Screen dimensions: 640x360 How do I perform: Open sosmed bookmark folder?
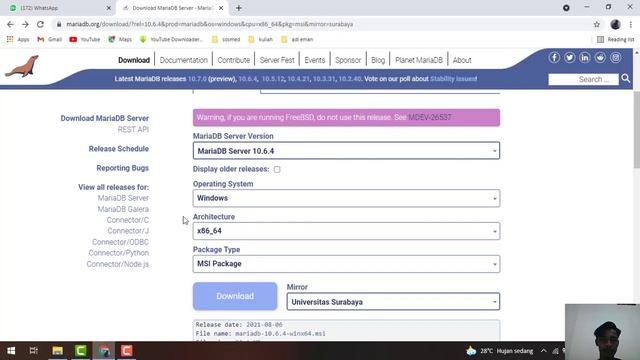tap(226, 40)
